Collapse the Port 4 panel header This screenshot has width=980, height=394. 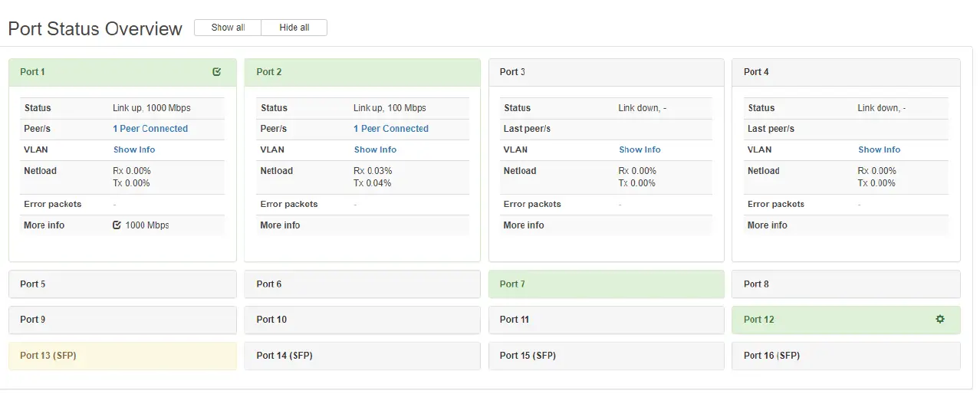(845, 72)
